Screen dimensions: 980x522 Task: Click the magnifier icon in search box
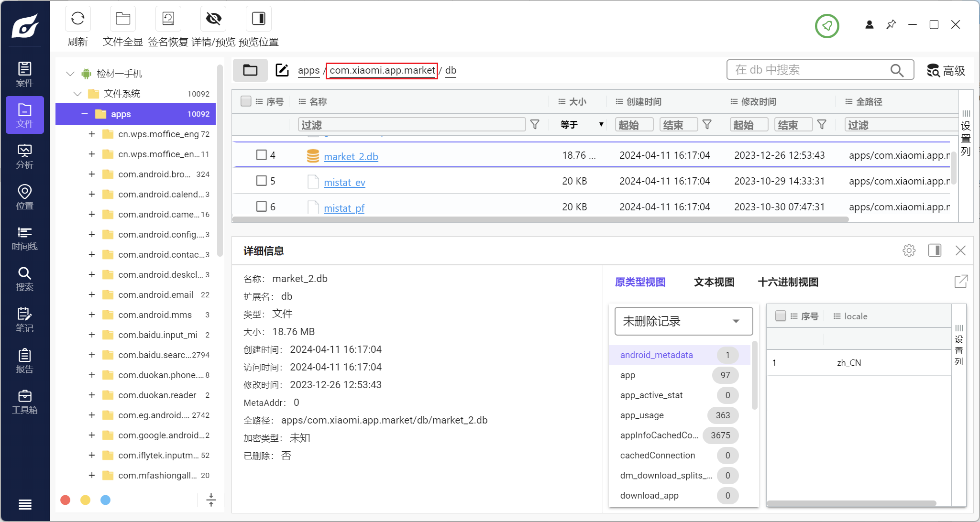[897, 70]
